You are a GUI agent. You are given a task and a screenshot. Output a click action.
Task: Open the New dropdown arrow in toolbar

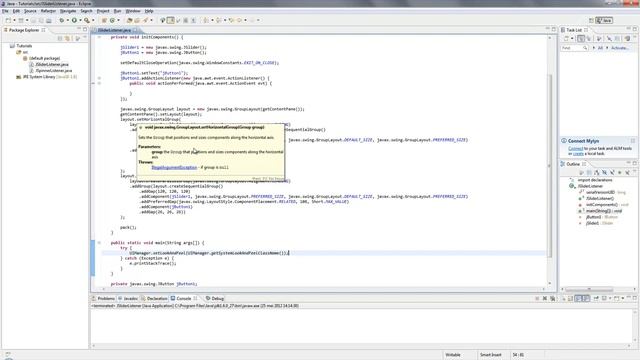(x=14, y=20)
